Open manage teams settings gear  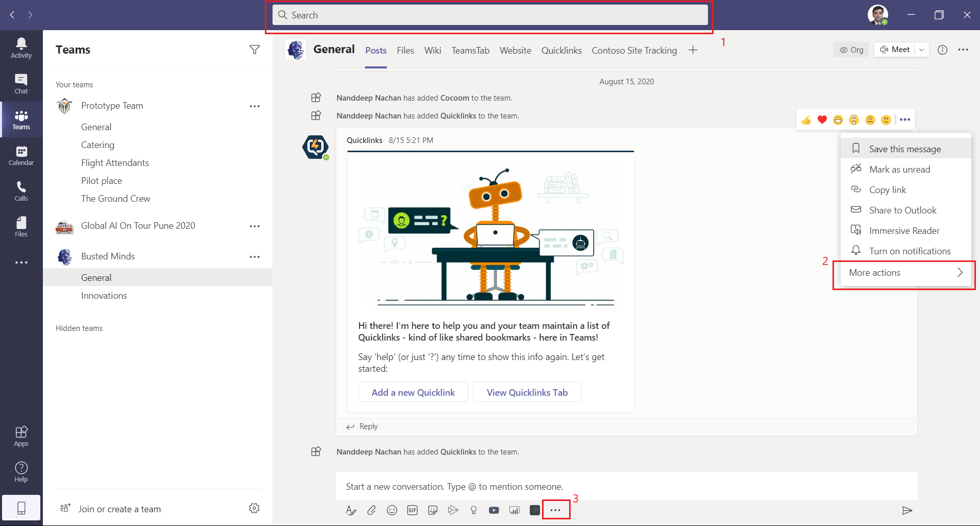(x=254, y=508)
